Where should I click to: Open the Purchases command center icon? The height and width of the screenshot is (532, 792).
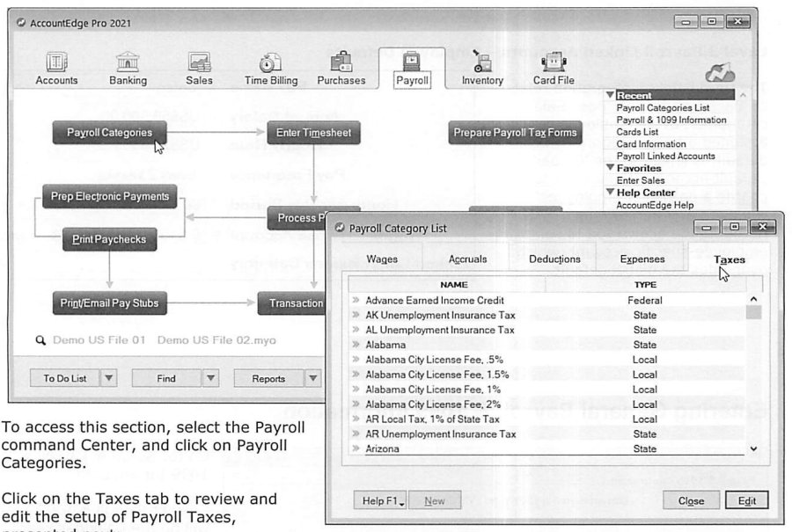coord(341,62)
